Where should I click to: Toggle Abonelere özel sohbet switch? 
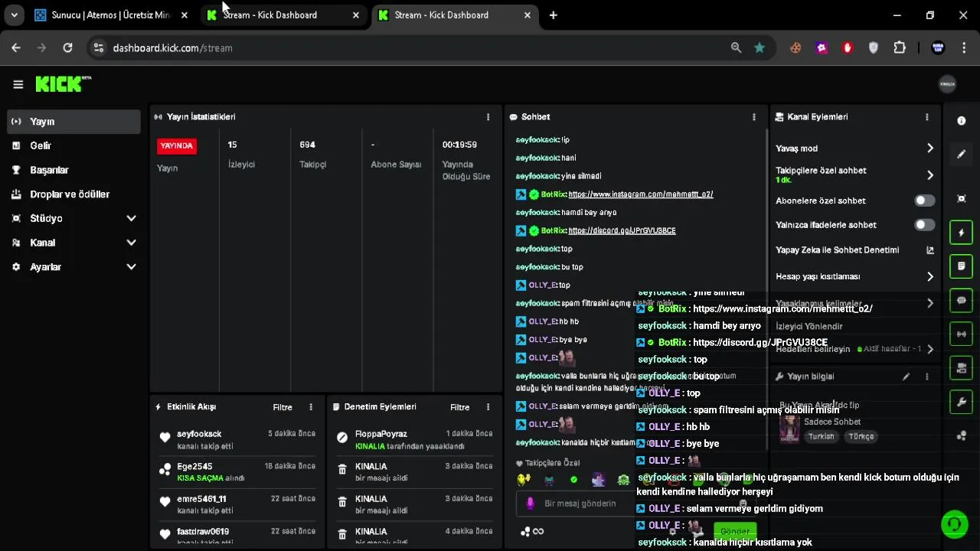pos(925,201)
